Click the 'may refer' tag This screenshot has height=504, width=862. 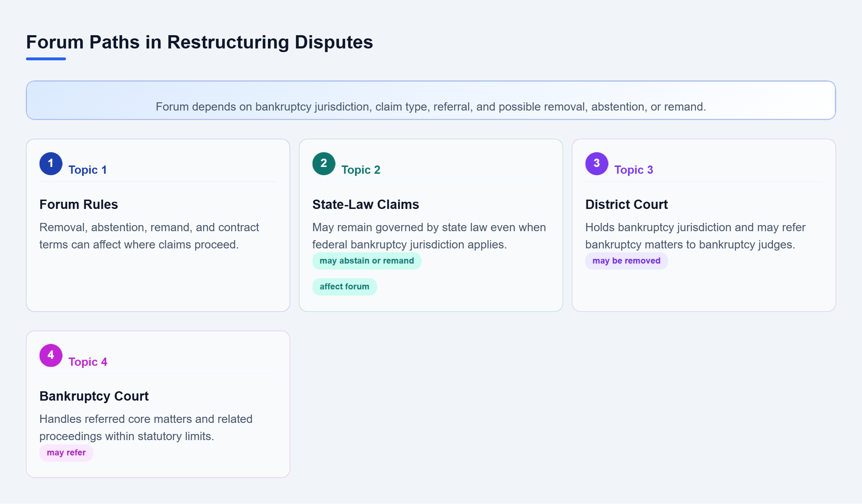point(66,453)
